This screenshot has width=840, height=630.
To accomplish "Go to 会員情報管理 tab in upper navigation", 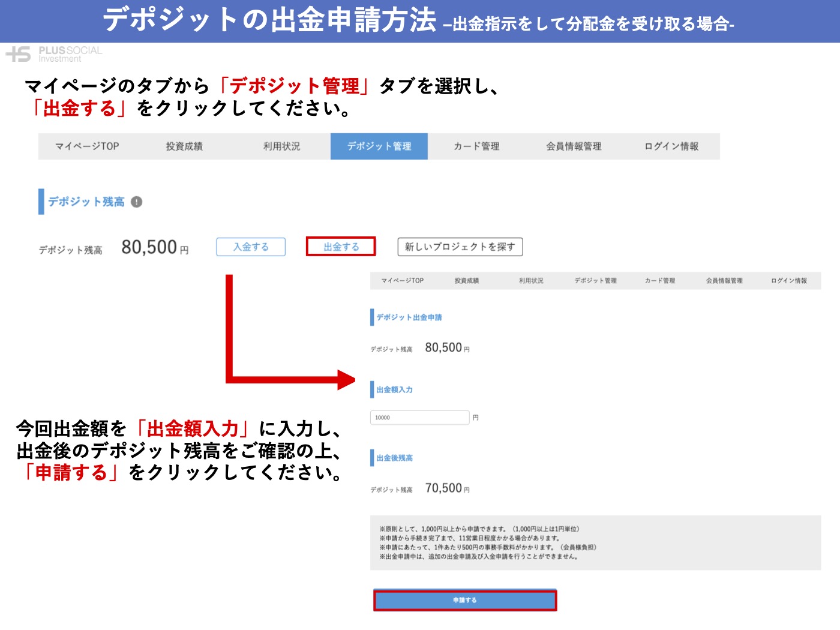I will click(x=574, y=146).
